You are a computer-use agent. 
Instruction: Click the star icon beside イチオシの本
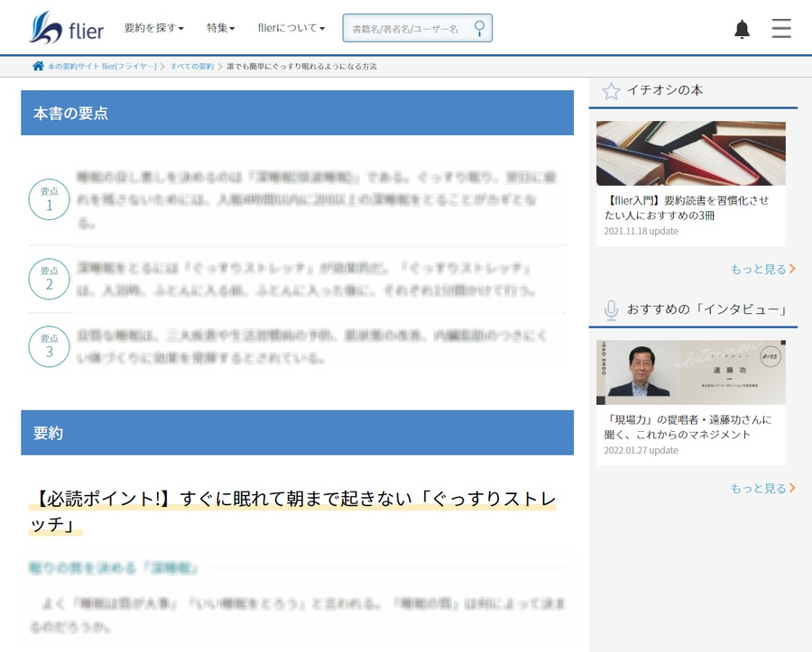tap(611, 91)
